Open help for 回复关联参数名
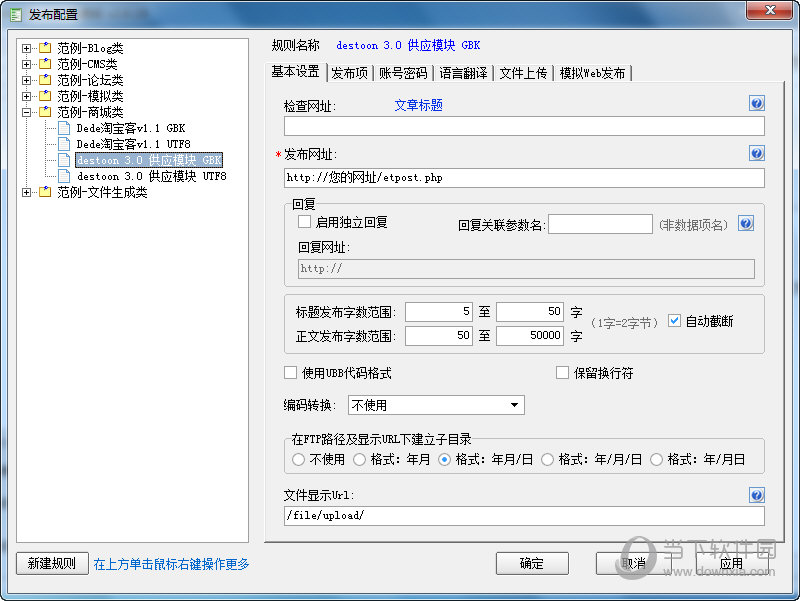This screenshot has height=601, width=800. [746, 223]
